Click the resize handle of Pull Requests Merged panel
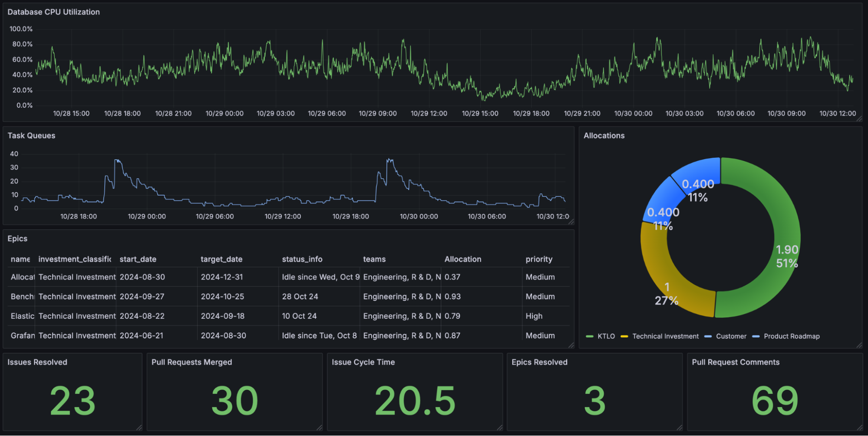Screen dimensions: 868x436 point(319,428)
